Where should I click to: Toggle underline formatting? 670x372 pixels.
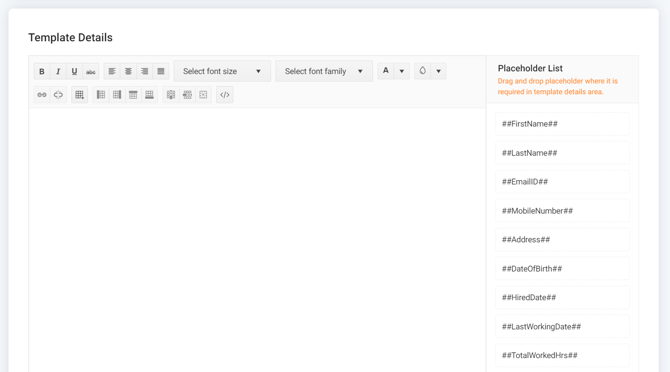coord(74,71)
